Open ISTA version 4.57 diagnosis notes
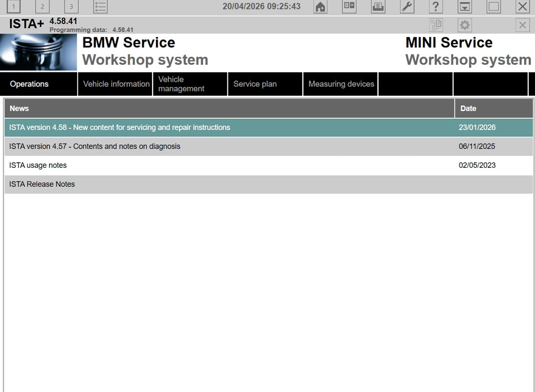The image size is (535, 392). pos(269,146)
